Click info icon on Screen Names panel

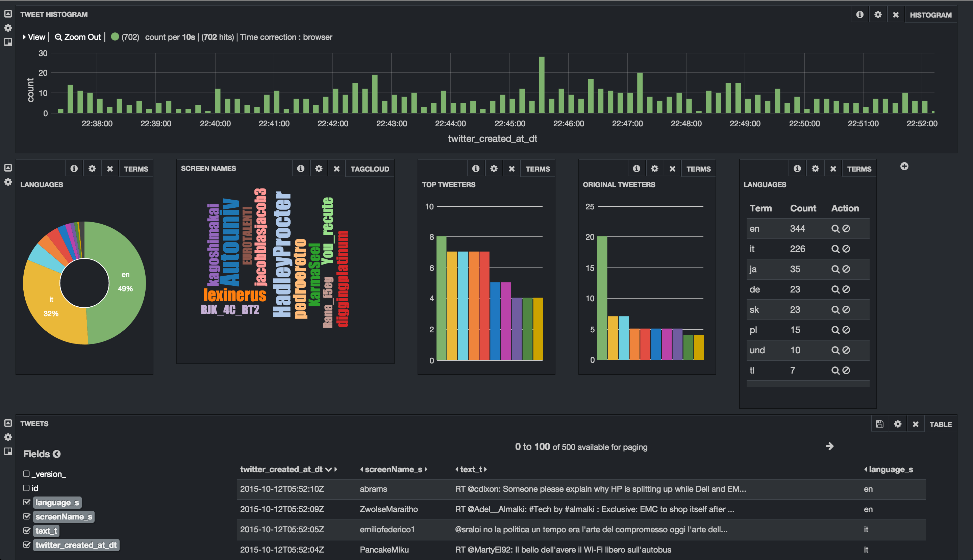point(300,169)
